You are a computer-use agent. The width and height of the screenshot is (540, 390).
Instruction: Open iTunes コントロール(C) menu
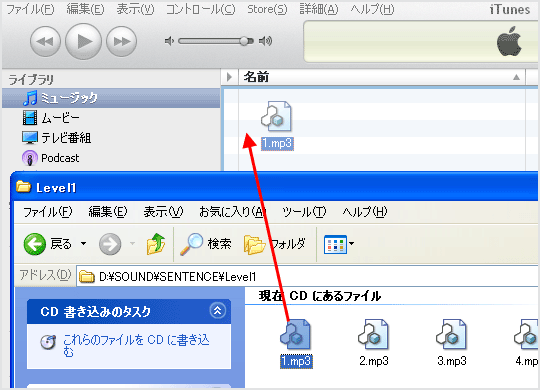tap(200, 10)
